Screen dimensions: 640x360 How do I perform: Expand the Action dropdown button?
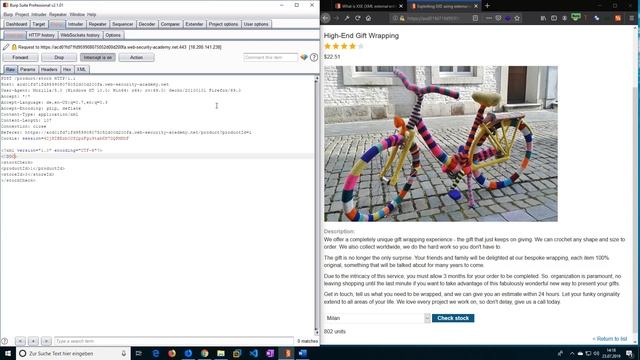[x=136, y=58]
